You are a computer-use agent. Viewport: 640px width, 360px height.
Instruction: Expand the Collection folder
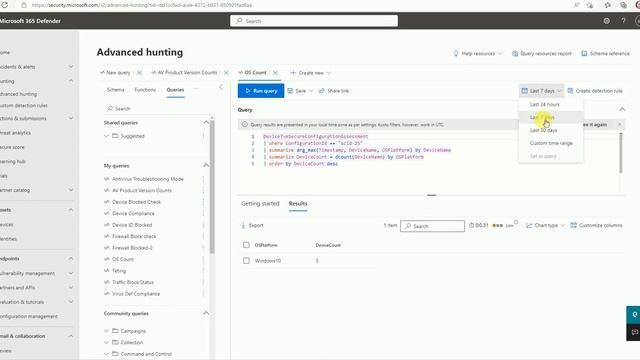(x=106, y=342)
